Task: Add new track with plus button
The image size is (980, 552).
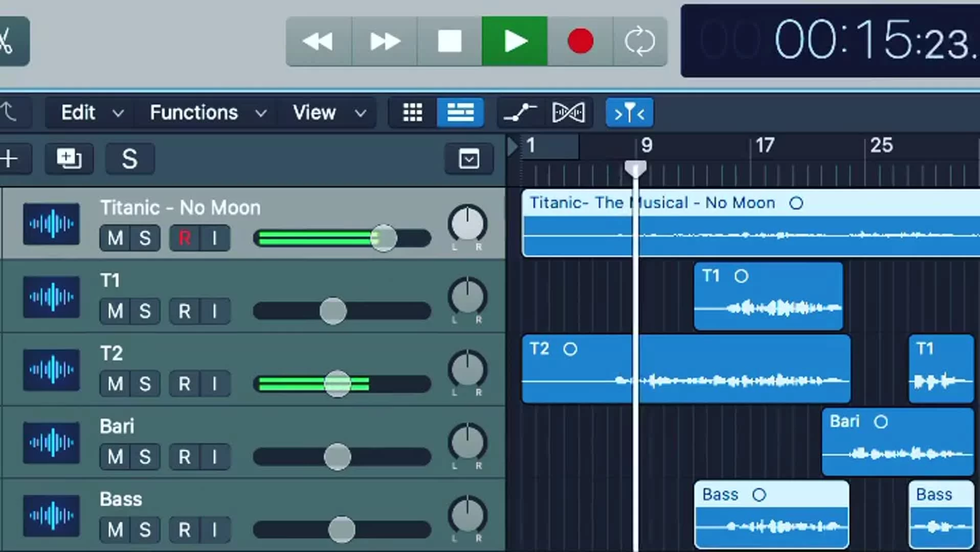Action: pos(11,158)
